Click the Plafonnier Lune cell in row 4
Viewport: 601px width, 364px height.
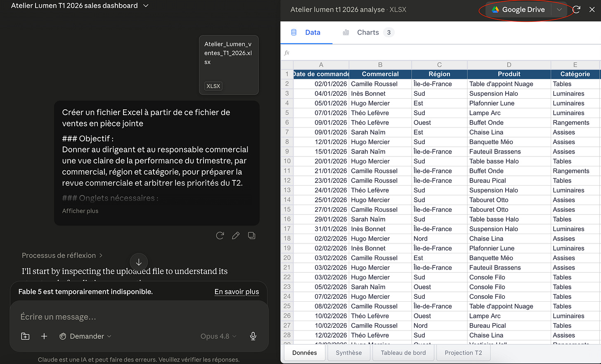pyautogui.click(x=509, y=103)
